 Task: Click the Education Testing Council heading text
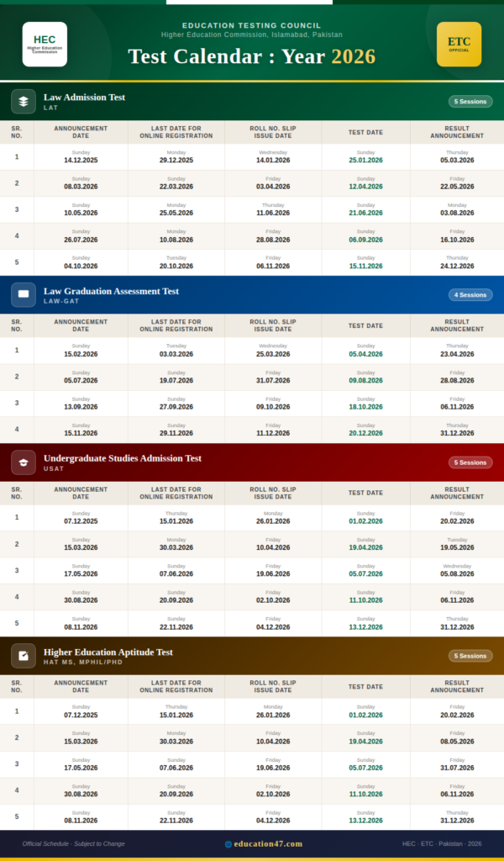(x=252, y=25)
